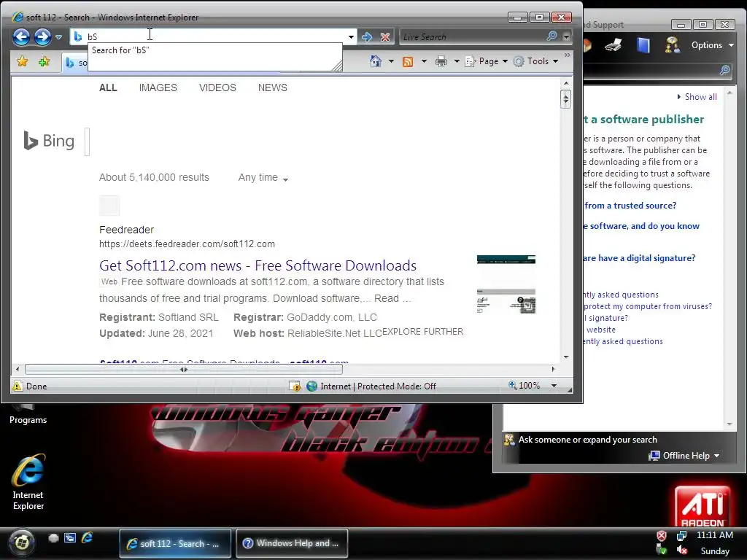Click Browse Help book icon

pyautogui.click(x=643, y=45)
